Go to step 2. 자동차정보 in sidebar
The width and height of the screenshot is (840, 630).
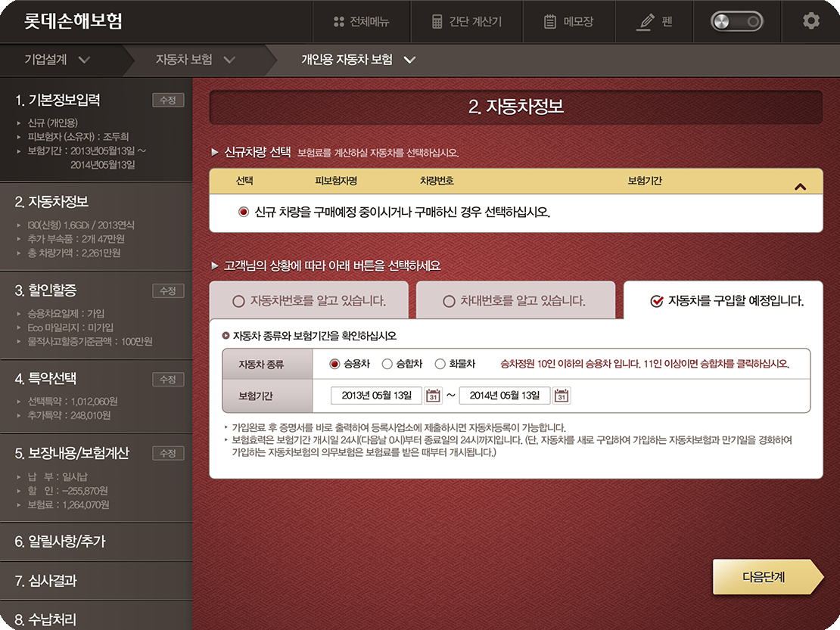pos(52,202)
